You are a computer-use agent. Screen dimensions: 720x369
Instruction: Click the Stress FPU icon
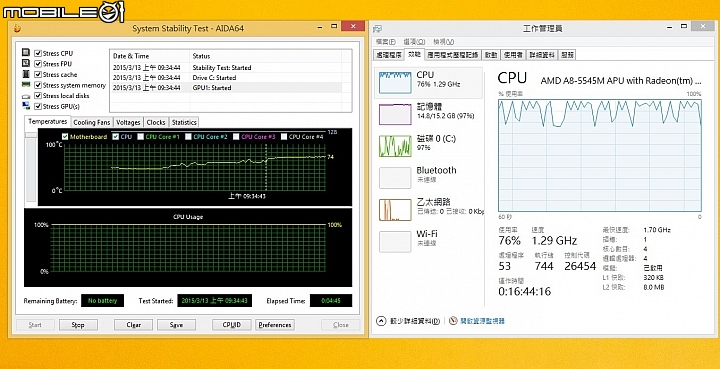(26, 63)
